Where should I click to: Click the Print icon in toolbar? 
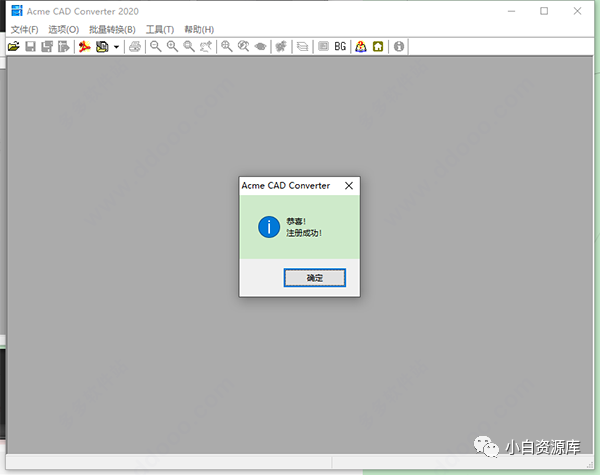[x=135, y=47]
